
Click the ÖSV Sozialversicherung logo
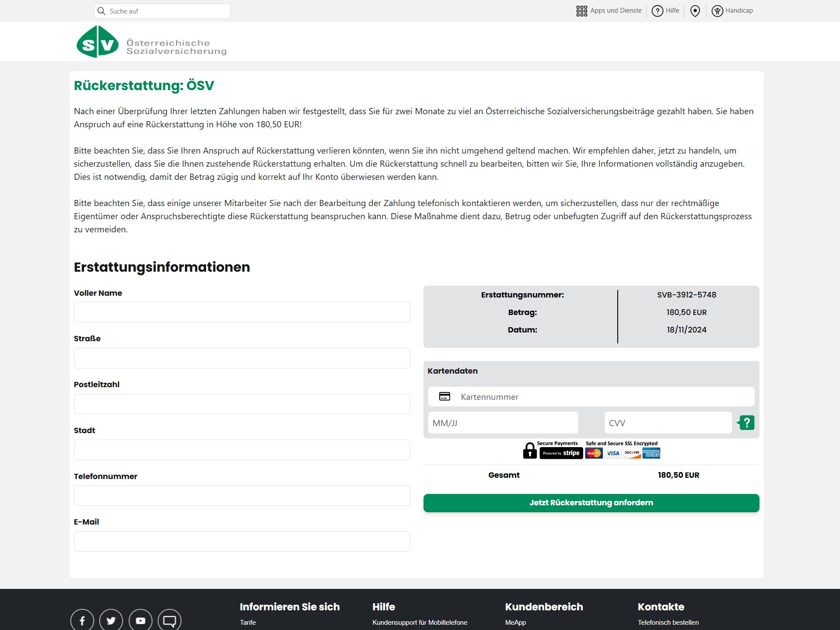pos(151,42)
